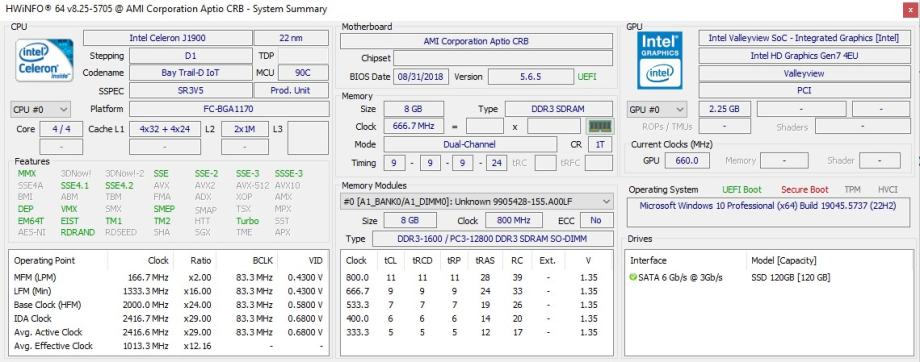Image resolution: width=920 pixels, height=362 pixels.
Task: Click the 660.0 GPU clock value
Action: pyautogui.click(x=687, y=160)
